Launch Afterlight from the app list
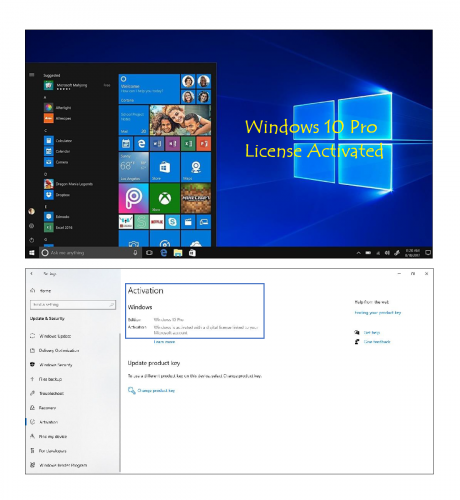Viewport: 460px width, 500px height. [58, 108]
